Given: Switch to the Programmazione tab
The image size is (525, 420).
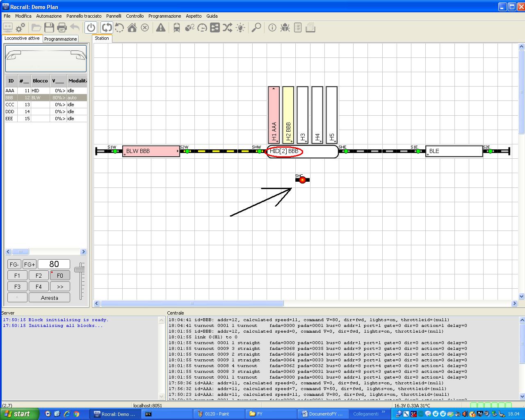Looking at the screenshot, I should (x=61, y=39).
